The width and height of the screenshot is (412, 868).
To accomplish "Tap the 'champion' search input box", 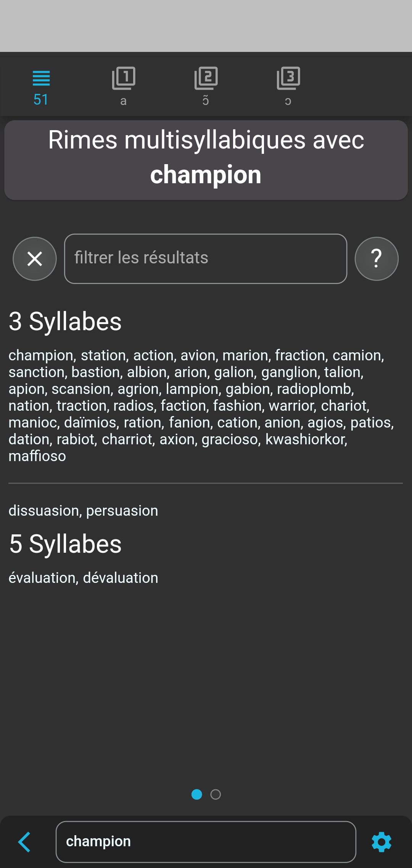I will tap(206, 842).
